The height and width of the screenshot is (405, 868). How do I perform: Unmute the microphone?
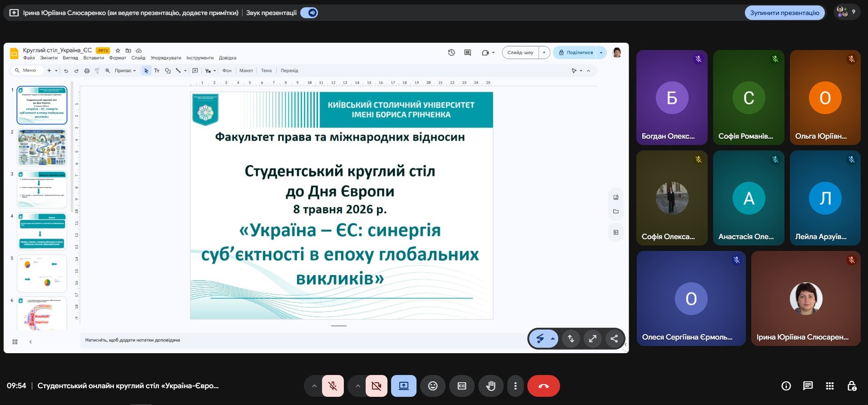(x=333, y=386)
